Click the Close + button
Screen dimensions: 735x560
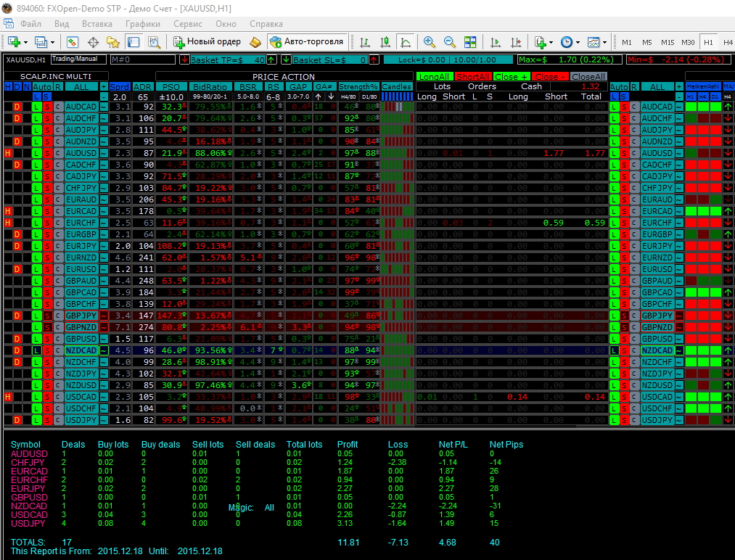coord(512,76)
